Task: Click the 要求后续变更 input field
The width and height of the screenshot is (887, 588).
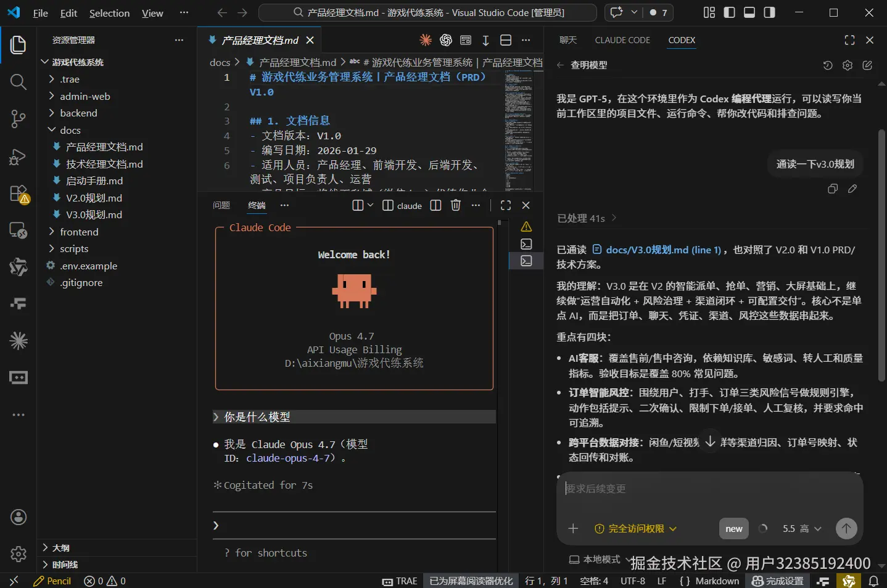Action: [709, 489]
